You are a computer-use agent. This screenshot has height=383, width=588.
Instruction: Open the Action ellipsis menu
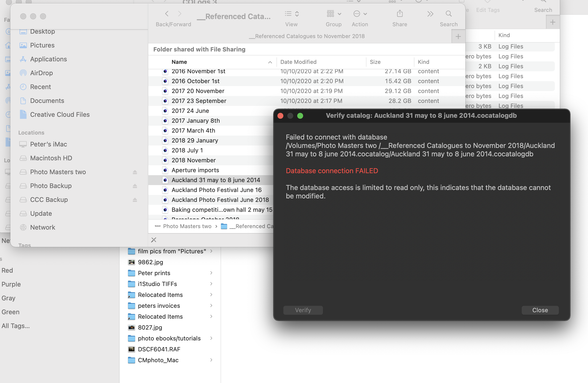(x=360, y=14)
